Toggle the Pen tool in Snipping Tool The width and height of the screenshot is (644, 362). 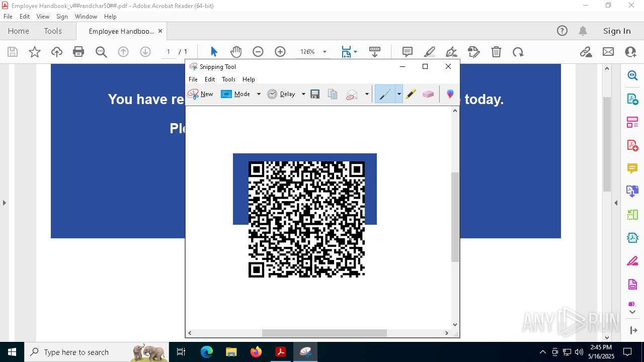pyautogui.click(x=385, y=94)
